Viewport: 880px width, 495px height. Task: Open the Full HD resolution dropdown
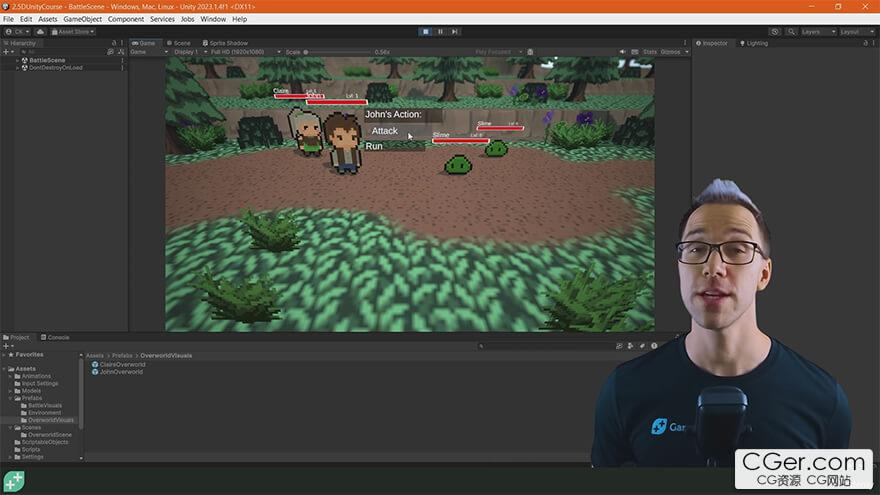245,52
